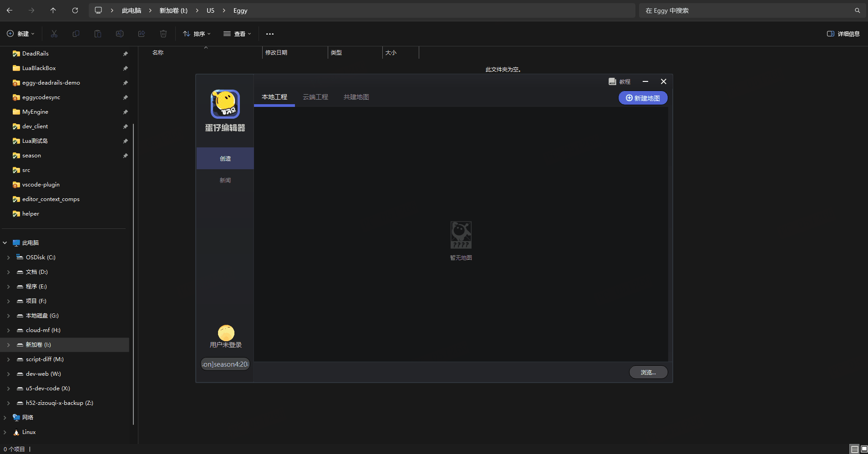The width and height of the screenshot is (868, 454).
Task: Go up one folder level
Action: [x=53, y=10]
